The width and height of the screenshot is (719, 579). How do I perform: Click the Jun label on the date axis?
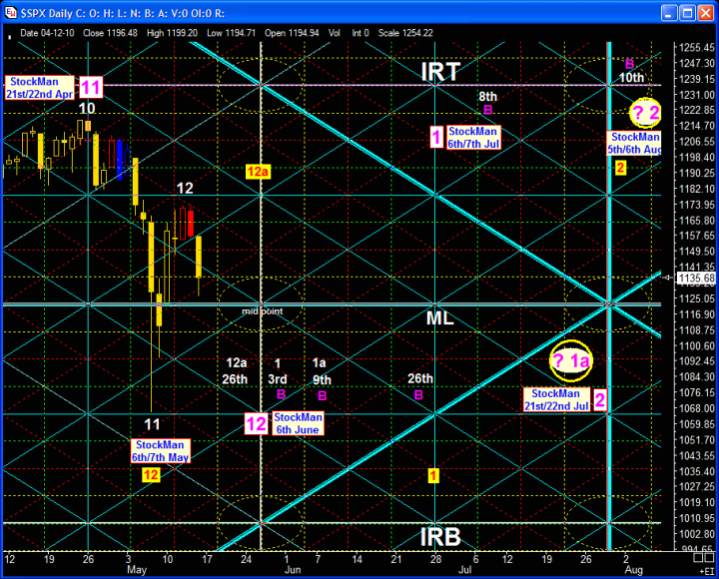click(x=292, y=570)
